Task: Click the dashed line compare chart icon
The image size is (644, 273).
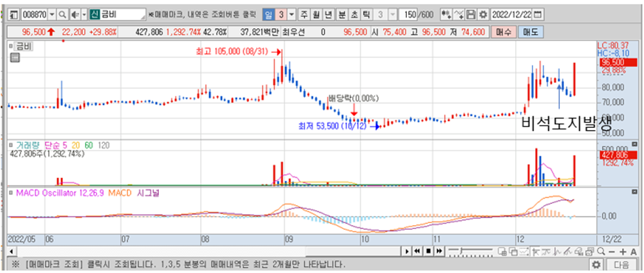Action: click(x=525, y=251)
